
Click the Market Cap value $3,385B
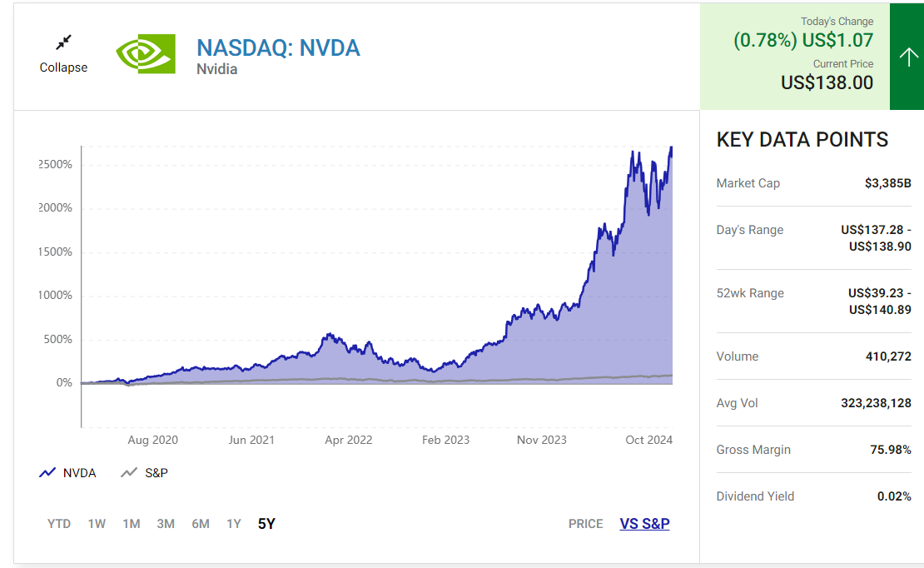[x=888, y=183]
